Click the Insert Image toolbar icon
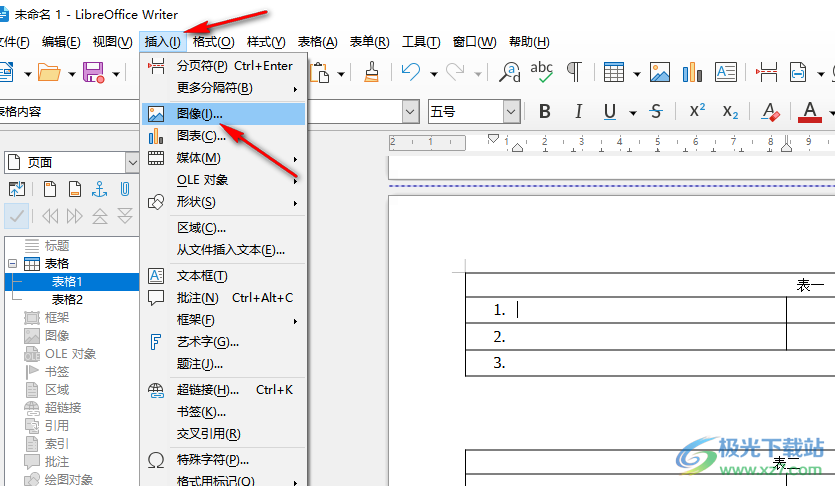835x486 pixels. pyautogui.click(x=659, y=72)
